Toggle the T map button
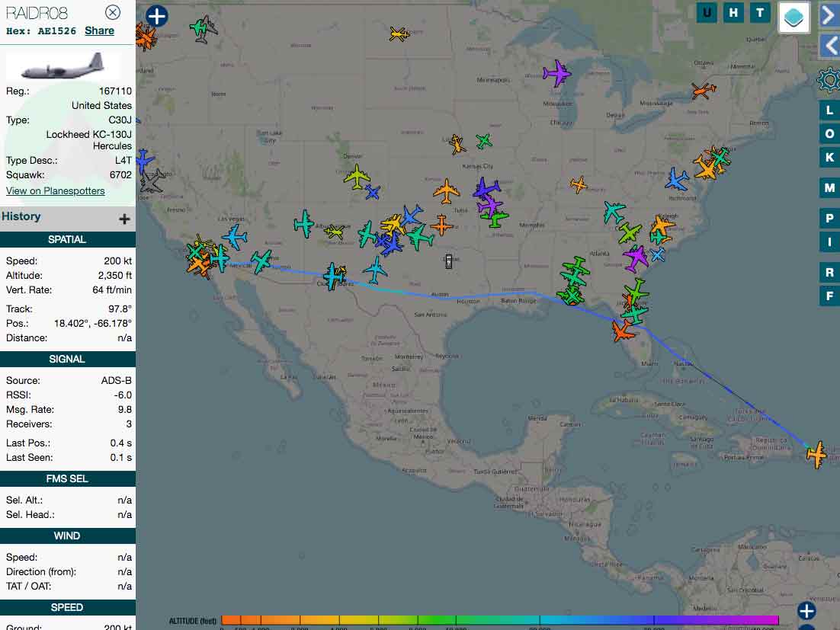Image resolution: width=840 pixels, height=630 pixels. 760,12
